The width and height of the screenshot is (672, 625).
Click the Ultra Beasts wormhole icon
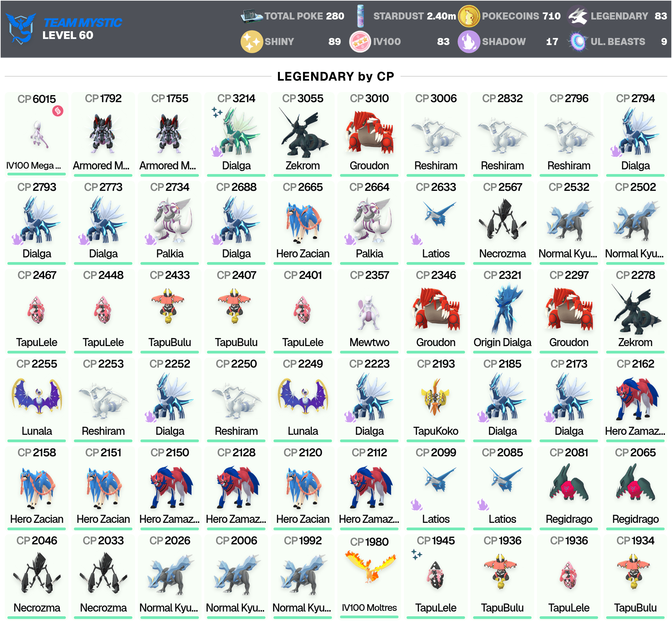[578, 42]
